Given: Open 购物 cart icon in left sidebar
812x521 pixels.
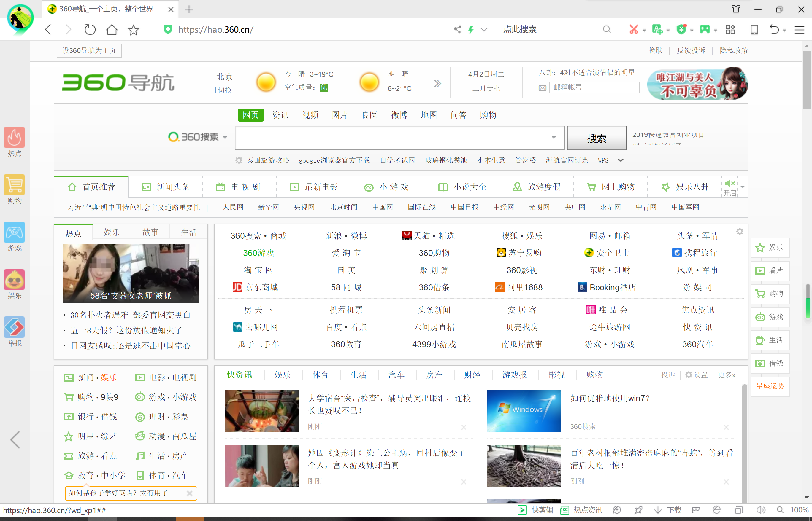Looking at the screenshot, I should 14,185.
